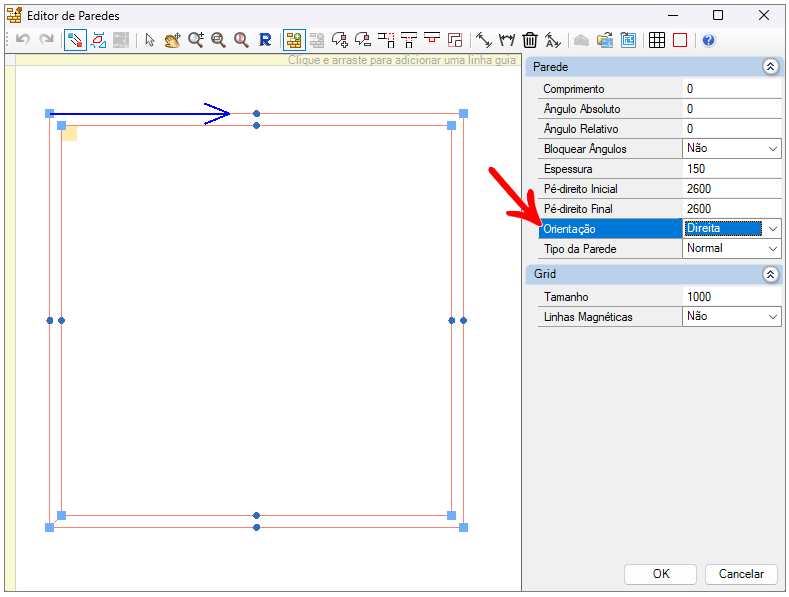Select the Orientação property label
The image size is (789, 597).
(x=569, y=229)
